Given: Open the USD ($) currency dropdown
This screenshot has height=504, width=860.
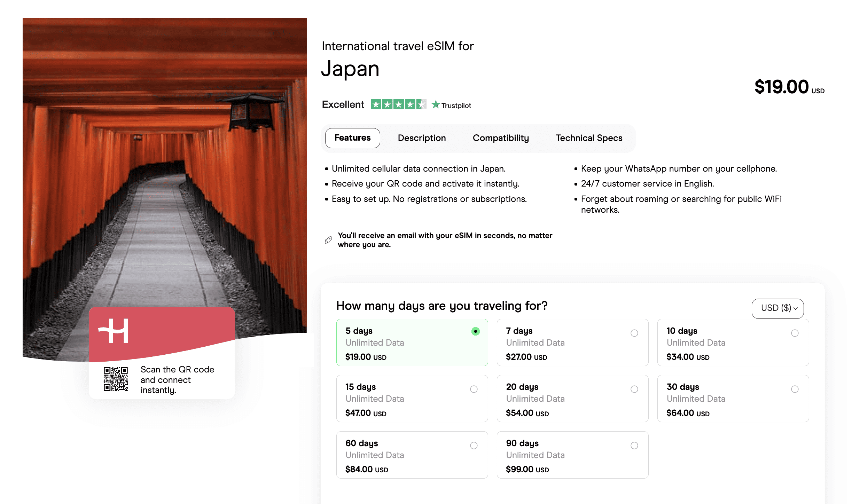Looking at the screenshot, I should pyautogui.click(x=777, y=308).
